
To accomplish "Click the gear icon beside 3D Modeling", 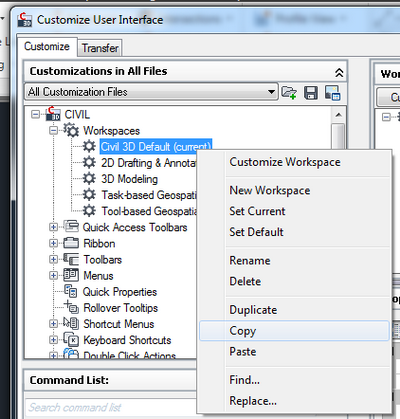I will 89,178.
